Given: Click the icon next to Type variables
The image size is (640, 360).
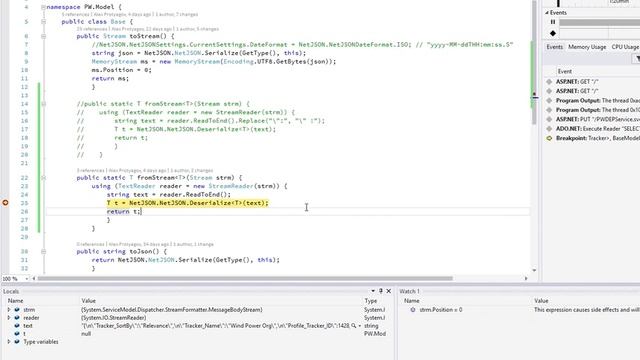Looking at the screenshot, I should (17, 342).
